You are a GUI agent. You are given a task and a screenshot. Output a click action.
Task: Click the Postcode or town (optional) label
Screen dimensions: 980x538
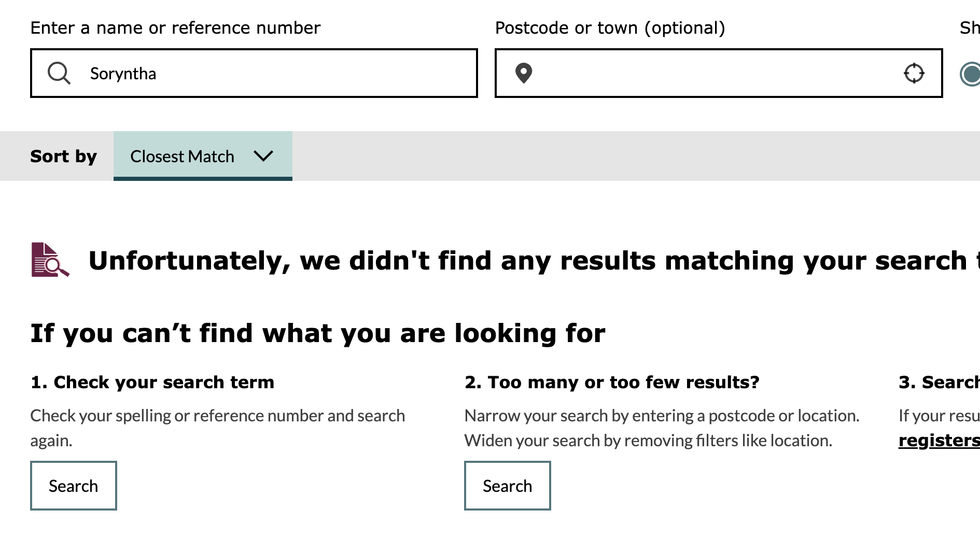pos(610,28)
